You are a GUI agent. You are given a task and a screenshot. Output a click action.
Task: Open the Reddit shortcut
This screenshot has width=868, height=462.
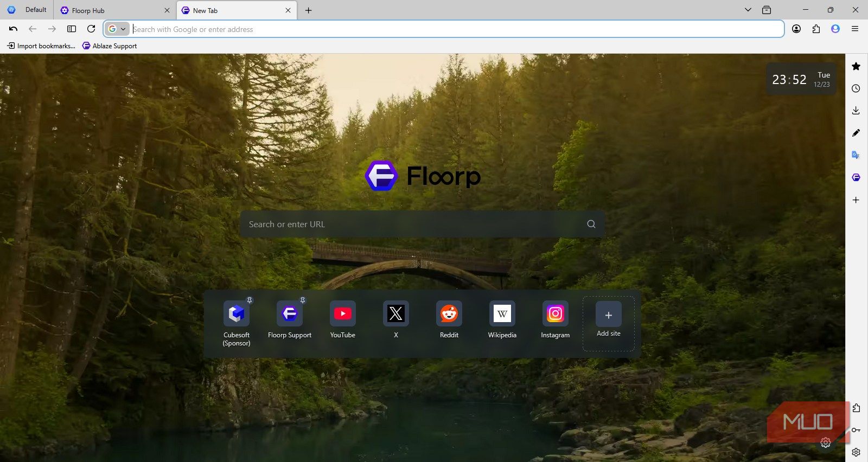point(449,320)
